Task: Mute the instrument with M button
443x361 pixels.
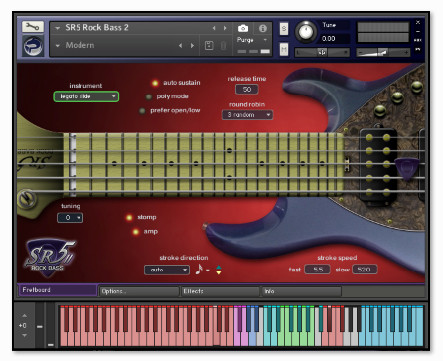Action: click(x=284, y=50)
